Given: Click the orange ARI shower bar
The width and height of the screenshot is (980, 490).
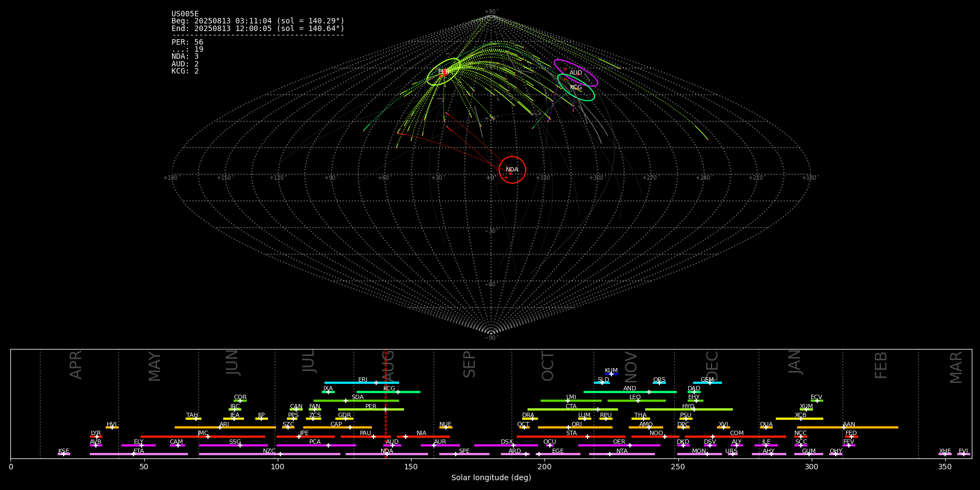Looking at the screenshot, I should (225, 427).
